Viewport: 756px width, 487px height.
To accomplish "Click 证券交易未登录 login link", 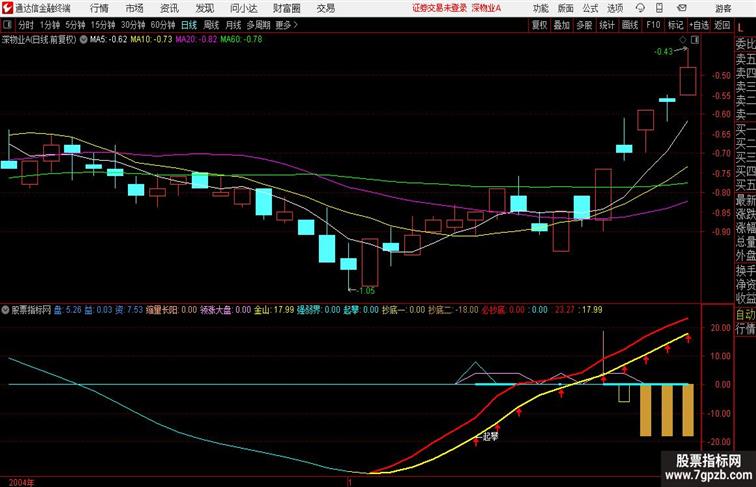I will [x=440, y=8].
